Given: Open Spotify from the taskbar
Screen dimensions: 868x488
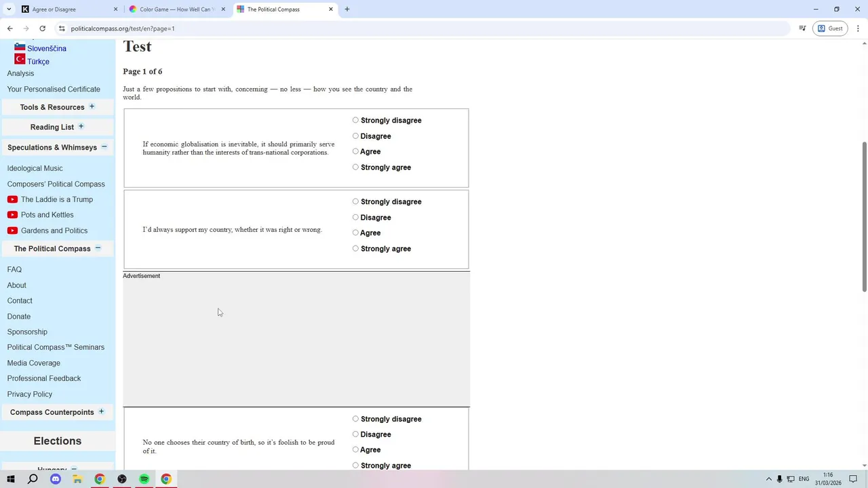Looking at the screenshot, I should click(x=144, y=479).
